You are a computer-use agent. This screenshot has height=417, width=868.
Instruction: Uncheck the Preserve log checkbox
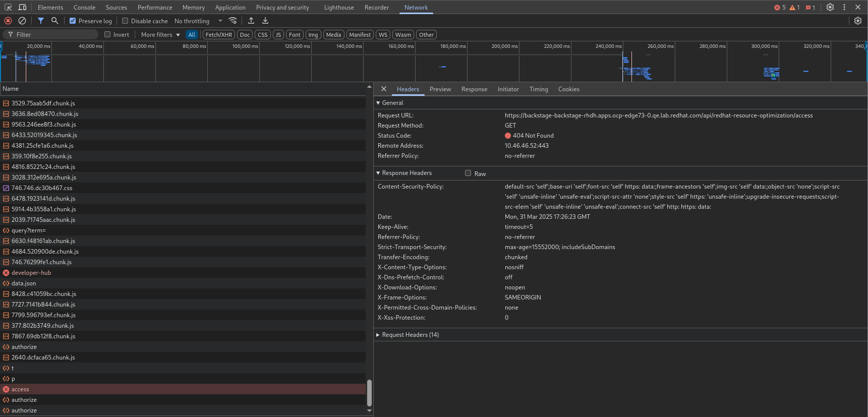[x=73, y=21]
